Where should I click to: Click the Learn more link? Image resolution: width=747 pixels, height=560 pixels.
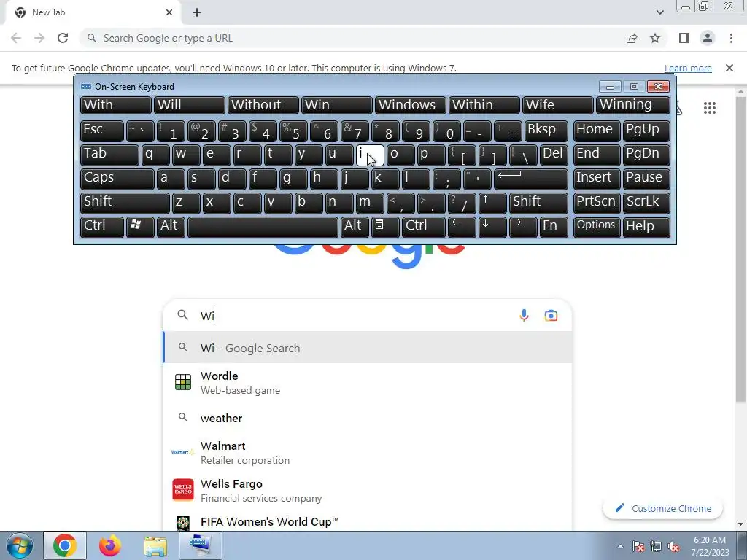click(688, 68)
